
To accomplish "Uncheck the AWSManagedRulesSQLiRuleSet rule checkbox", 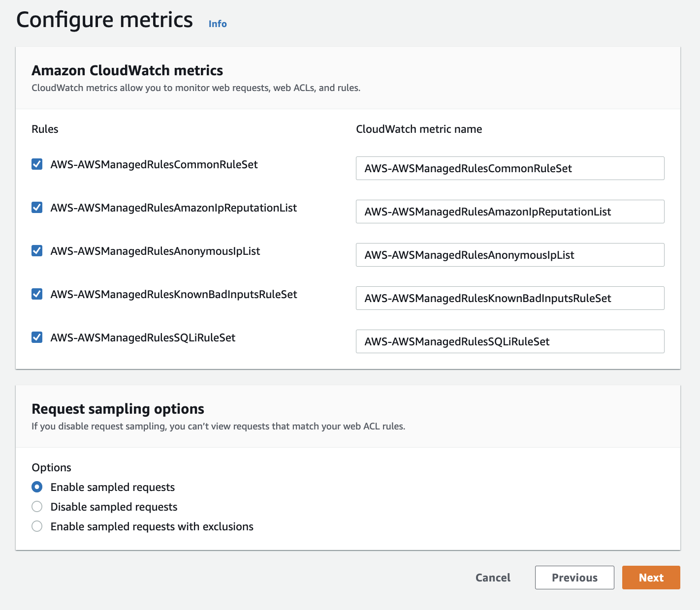I will pyautogui.click(x=37, y=337).
